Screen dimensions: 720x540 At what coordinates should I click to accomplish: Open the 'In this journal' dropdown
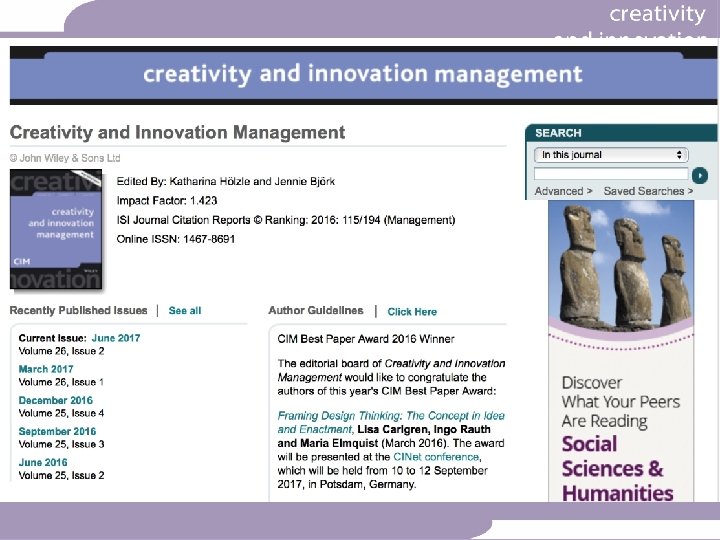point(611,155)
